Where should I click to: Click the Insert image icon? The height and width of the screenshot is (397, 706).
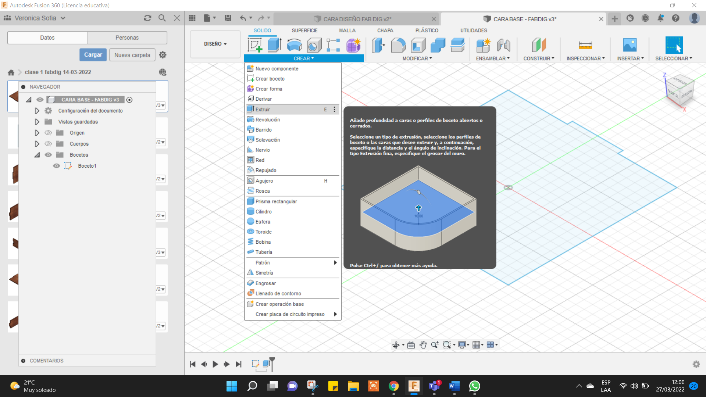pos(629,45)
